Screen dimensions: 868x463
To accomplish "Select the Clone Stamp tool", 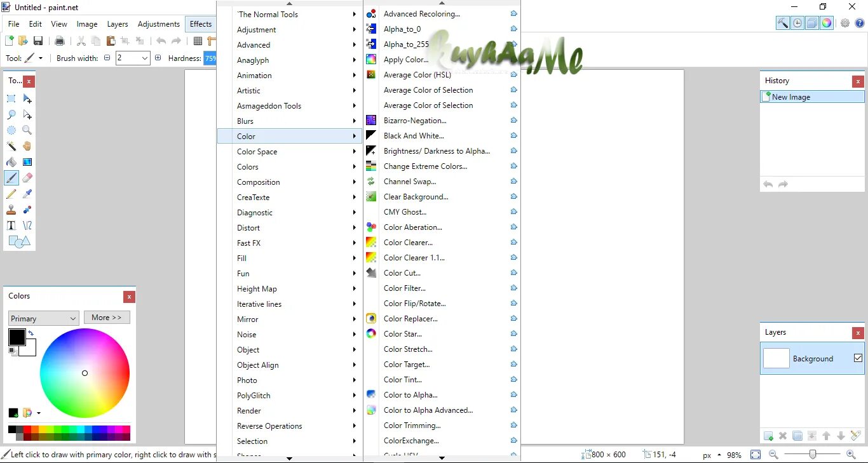I will (11, 210).
